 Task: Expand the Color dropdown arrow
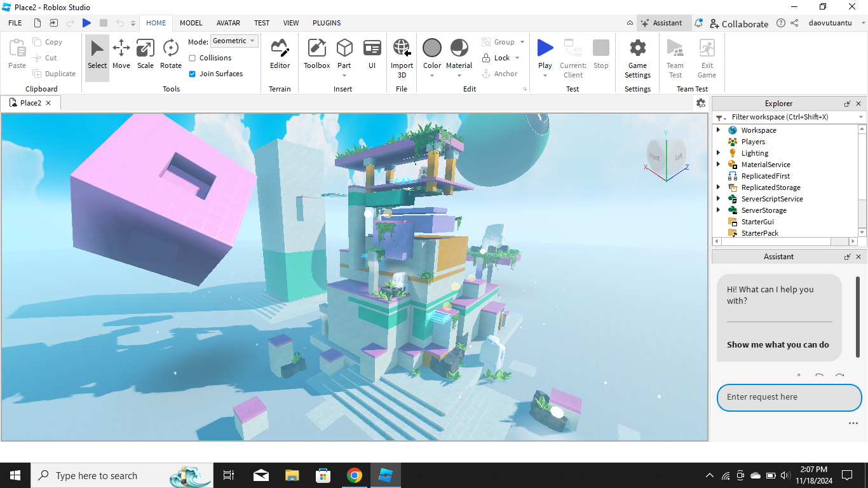pos(432,76)
